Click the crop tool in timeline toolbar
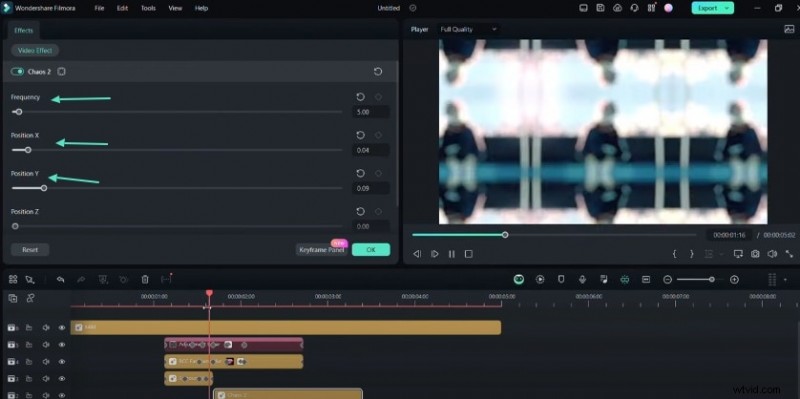The image size is (800, 399). [103, 279]
